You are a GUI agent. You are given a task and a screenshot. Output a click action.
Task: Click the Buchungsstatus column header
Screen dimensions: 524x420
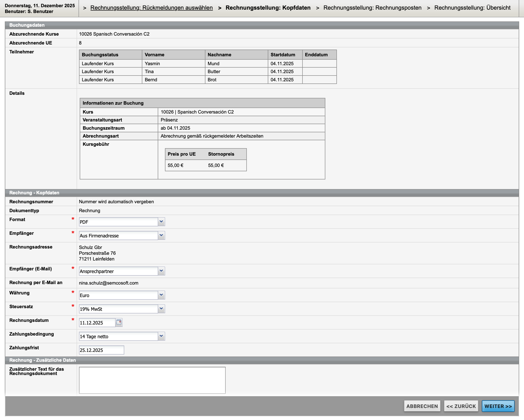pos(100,55)
